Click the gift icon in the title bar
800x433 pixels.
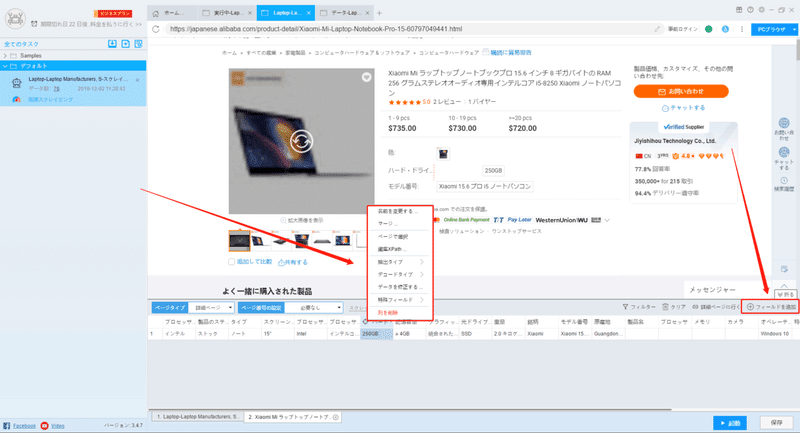(x=739, y=10)
